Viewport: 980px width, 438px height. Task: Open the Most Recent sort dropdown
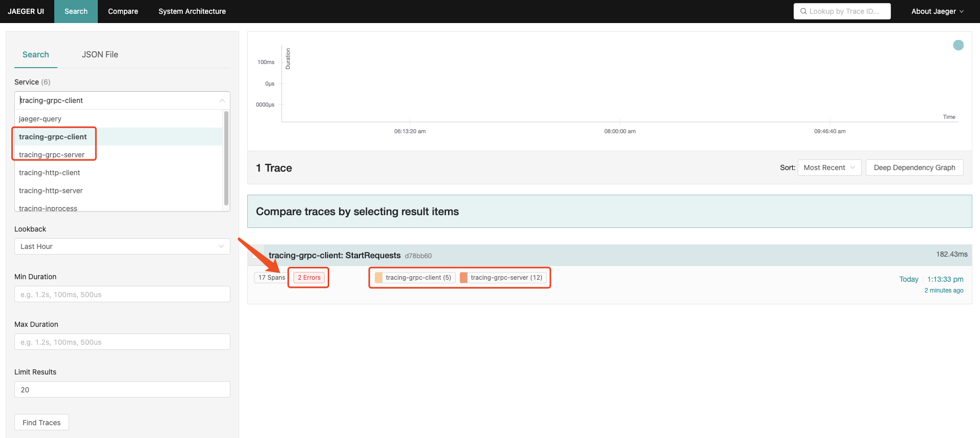829,168
